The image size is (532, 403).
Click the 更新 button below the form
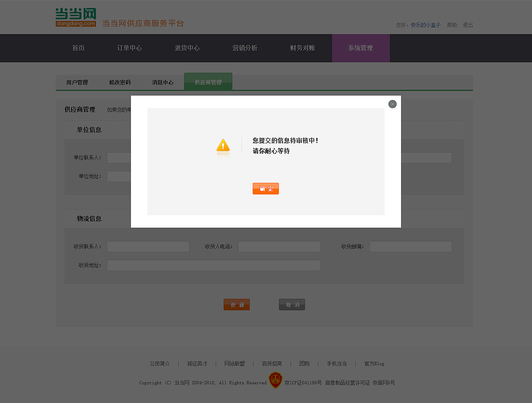[x=236, y=304]
